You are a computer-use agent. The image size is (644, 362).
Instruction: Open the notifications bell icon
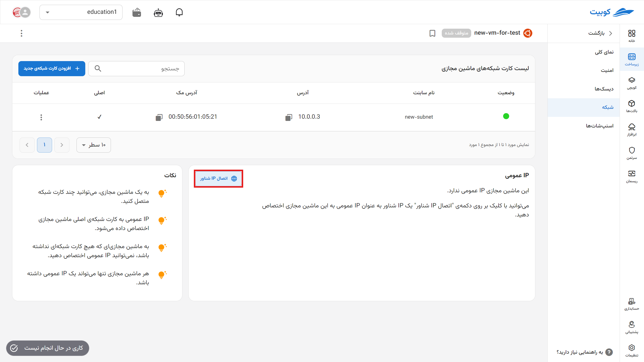click(x=179, y=12)
